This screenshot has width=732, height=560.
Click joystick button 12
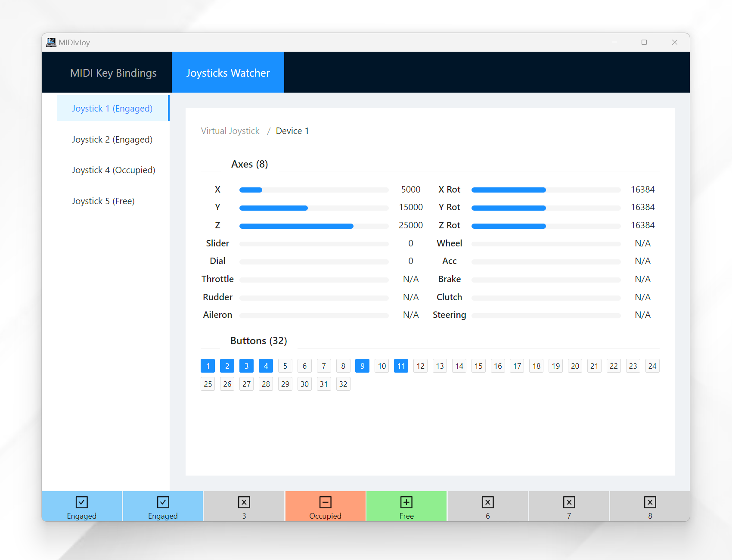click(421, 366)
